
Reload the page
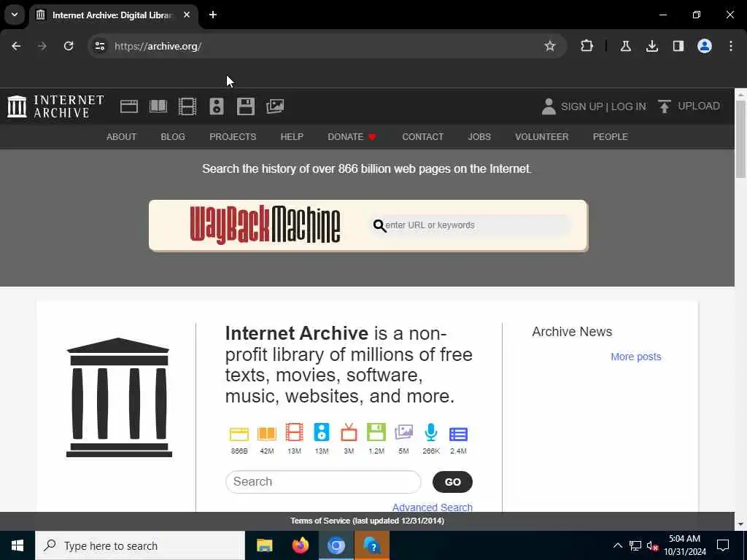pos(69,46)
